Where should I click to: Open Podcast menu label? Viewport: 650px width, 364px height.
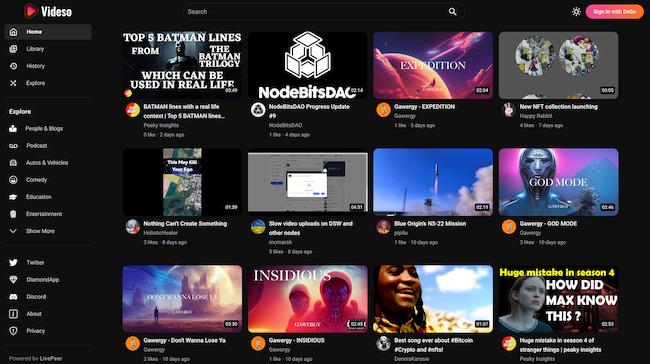(x=36, y=146)
